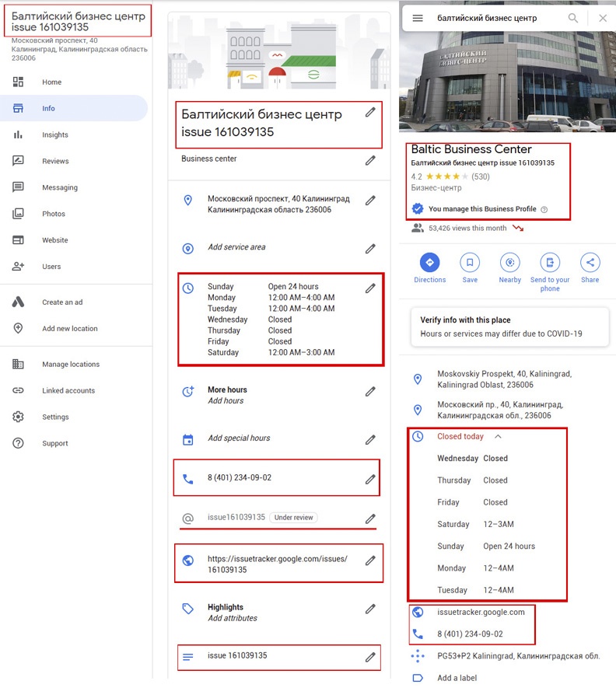This screenshot has width=616, height=695.
Task: Click the Add new location pin icon
Action: pyautogui.click(x=18, y=328)
